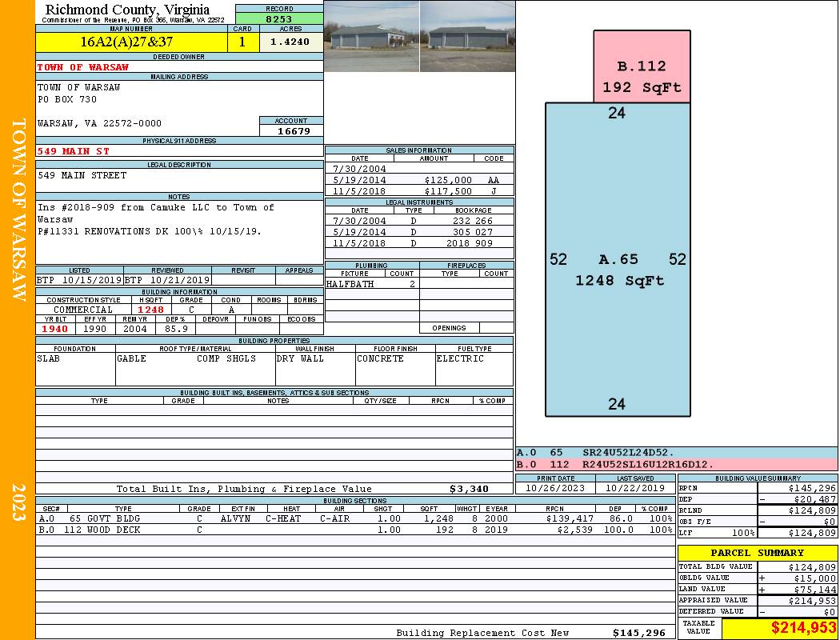This screenshot has width=840, height=640.
Task: Click legal instrument book page 2018 909
Action: (x=470, y=243)
